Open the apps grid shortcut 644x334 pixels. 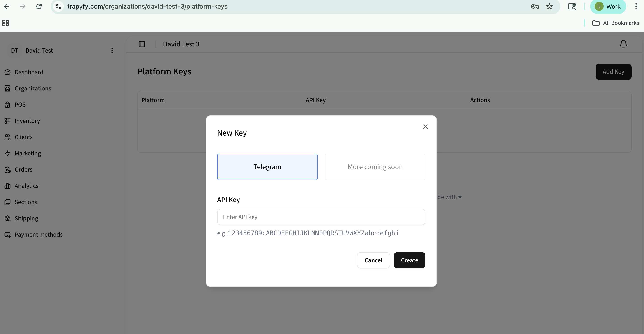(x=5, y=23)
